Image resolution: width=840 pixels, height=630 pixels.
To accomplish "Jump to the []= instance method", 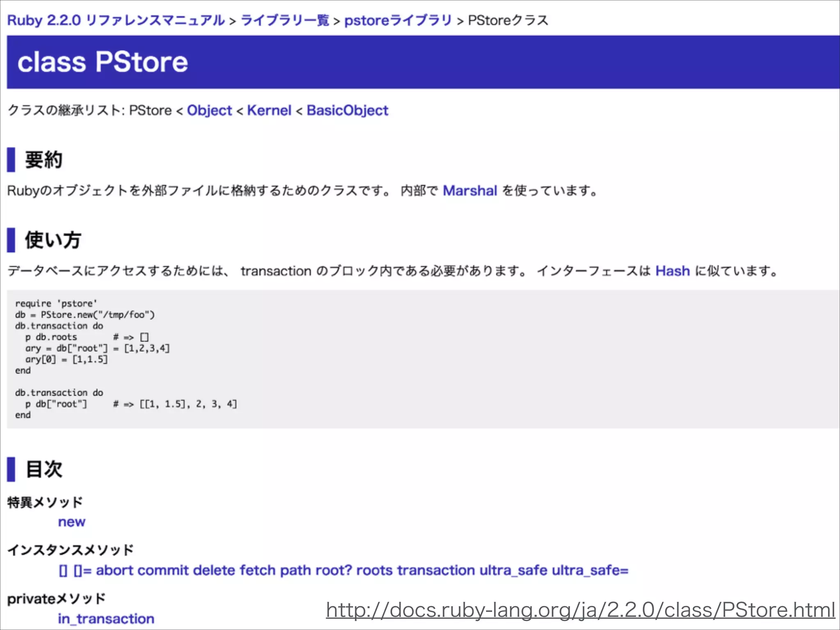I will click(x=82, y=571).
